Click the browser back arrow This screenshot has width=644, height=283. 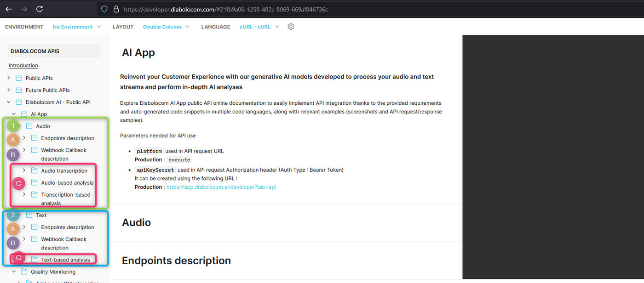tap(9, 9)
